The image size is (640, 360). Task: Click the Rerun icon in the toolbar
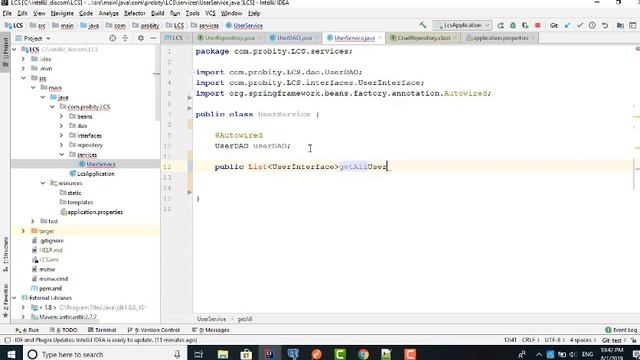(500, 25)
